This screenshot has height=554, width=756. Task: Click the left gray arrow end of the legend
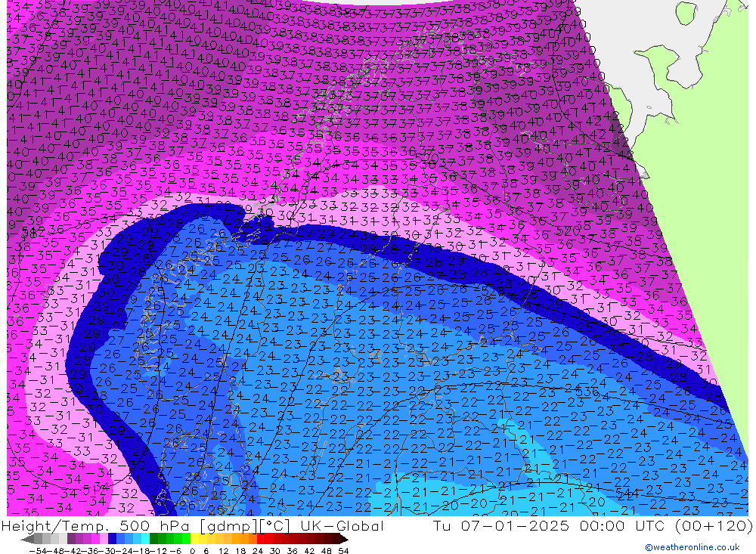pos(27,539)
